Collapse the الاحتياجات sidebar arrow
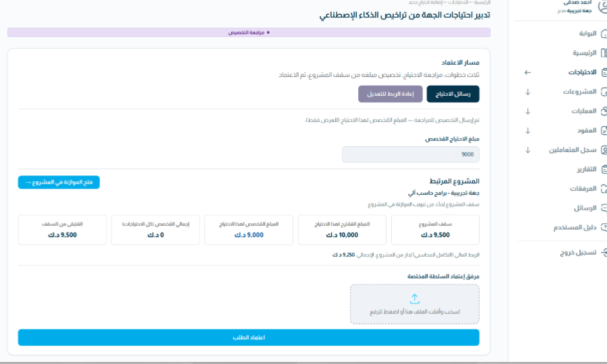Screen dimensions: 607x364 (x=527, y=72)
